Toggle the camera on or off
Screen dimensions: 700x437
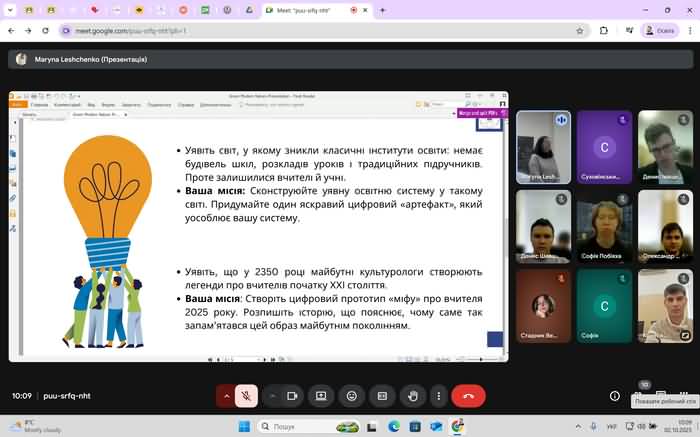pos(292,396)
